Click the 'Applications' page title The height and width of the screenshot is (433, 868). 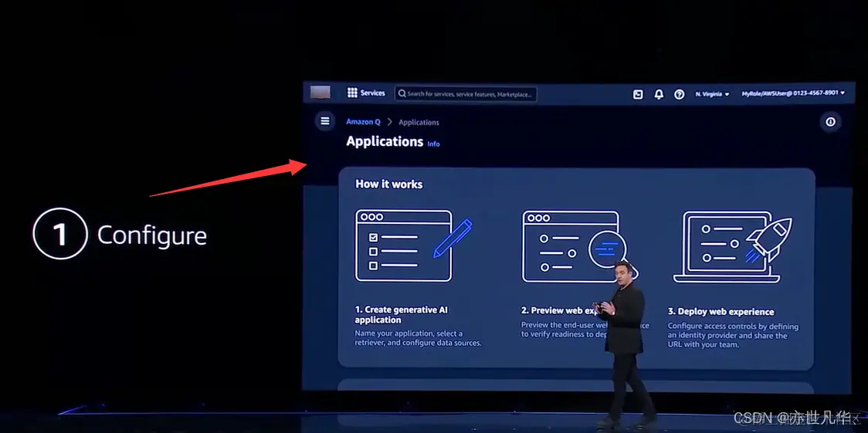coord(385,141)
